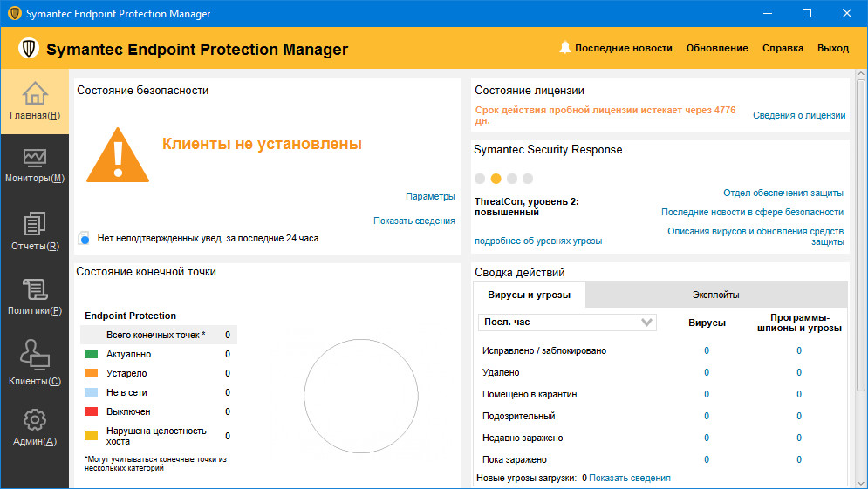Click the yellow Нарушена целостность хоста swatch
The image size is (868, 489).
pyautogui.click(x=91, y=436)
